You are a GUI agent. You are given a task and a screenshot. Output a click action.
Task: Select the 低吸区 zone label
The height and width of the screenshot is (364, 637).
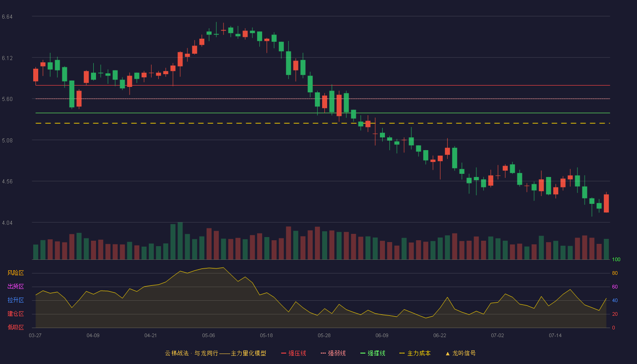click(15, 327)
